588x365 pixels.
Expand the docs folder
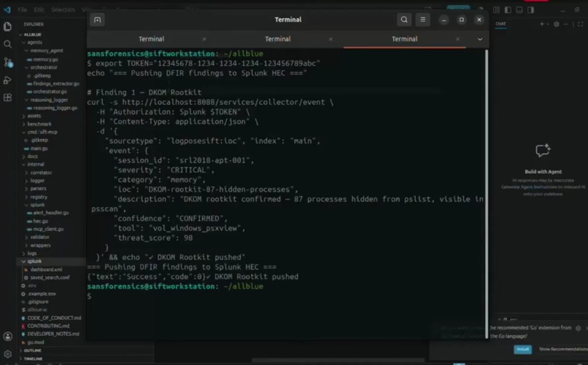coord(32,156)
